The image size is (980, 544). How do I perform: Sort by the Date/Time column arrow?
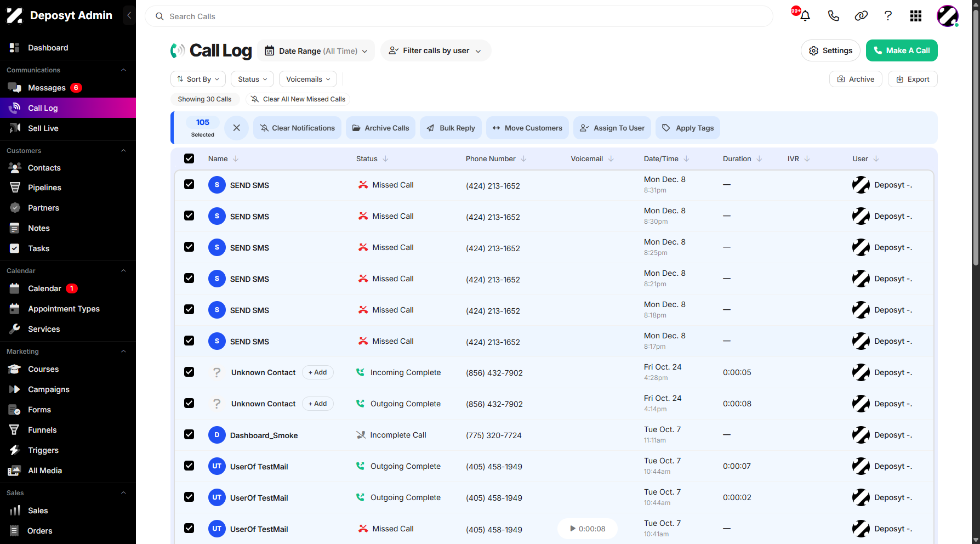click(x=686, y=158)
